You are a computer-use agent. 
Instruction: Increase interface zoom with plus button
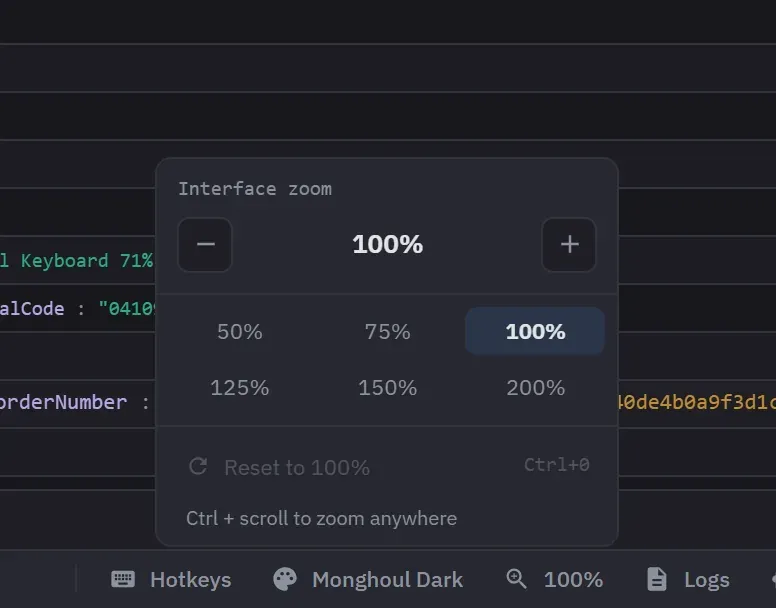569,244
